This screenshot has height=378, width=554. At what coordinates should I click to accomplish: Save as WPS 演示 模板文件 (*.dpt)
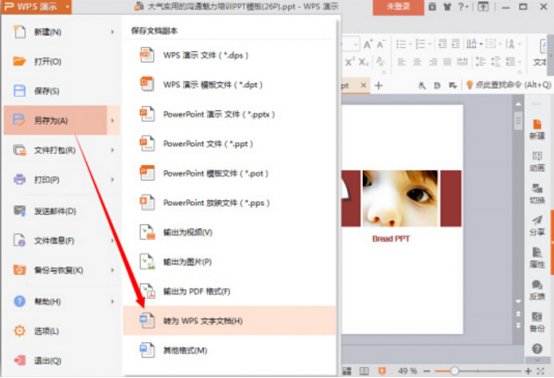click(229, 85)
